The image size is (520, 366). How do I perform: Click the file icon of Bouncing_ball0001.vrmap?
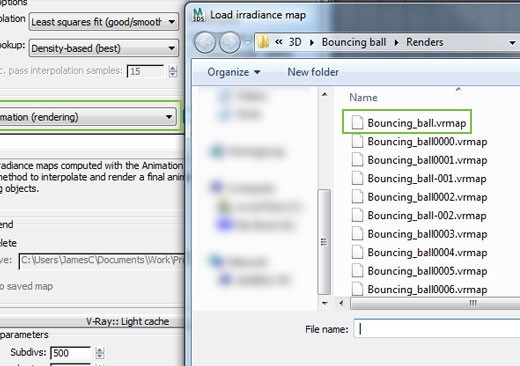[x=357, y=160]
